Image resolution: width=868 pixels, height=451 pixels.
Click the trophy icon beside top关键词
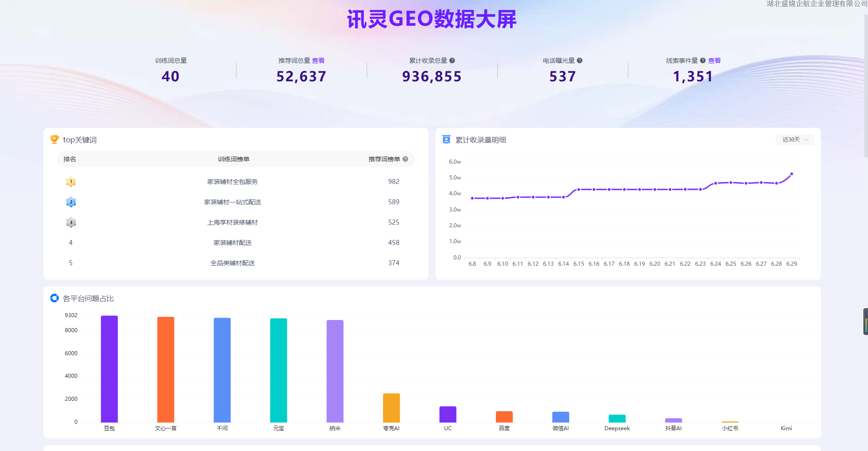click(54, 140)
